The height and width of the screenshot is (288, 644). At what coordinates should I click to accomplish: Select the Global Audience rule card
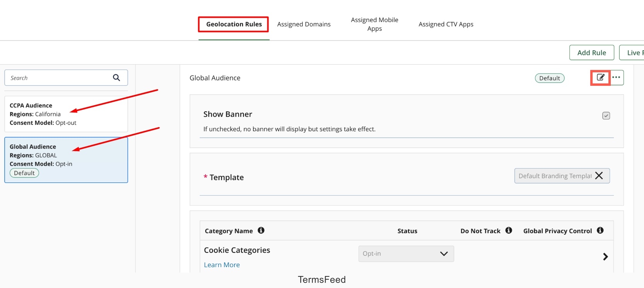[66, 160]
